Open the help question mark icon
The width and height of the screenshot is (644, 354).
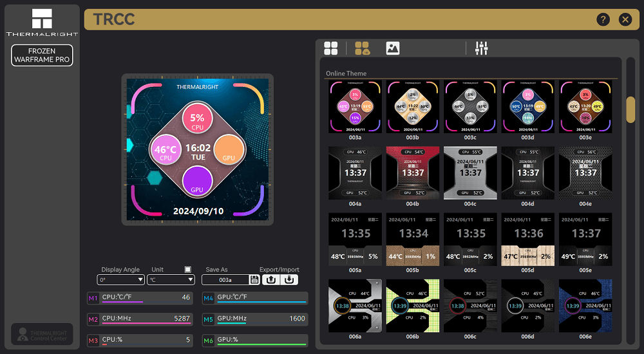603,19
